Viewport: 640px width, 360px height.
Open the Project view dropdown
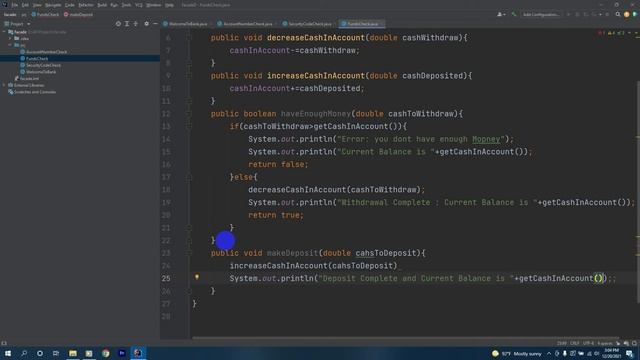click(17, 24)
